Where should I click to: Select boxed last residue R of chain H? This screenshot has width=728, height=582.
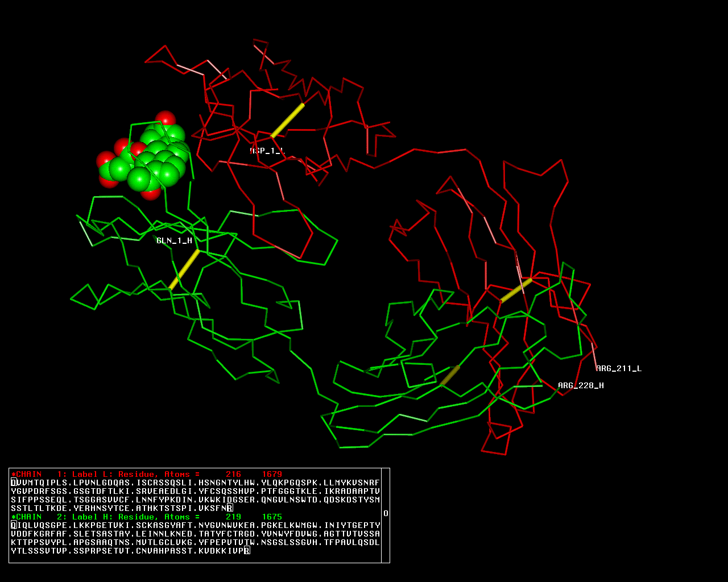247,551
